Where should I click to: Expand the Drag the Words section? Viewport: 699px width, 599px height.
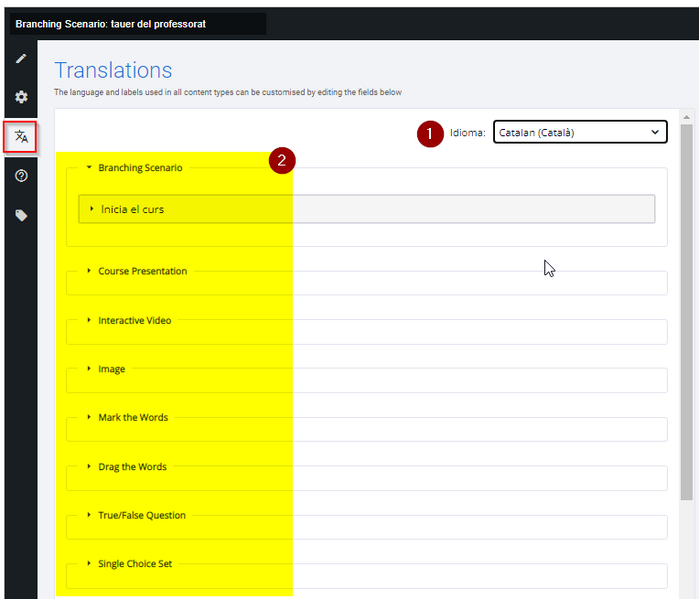[127, 467]
